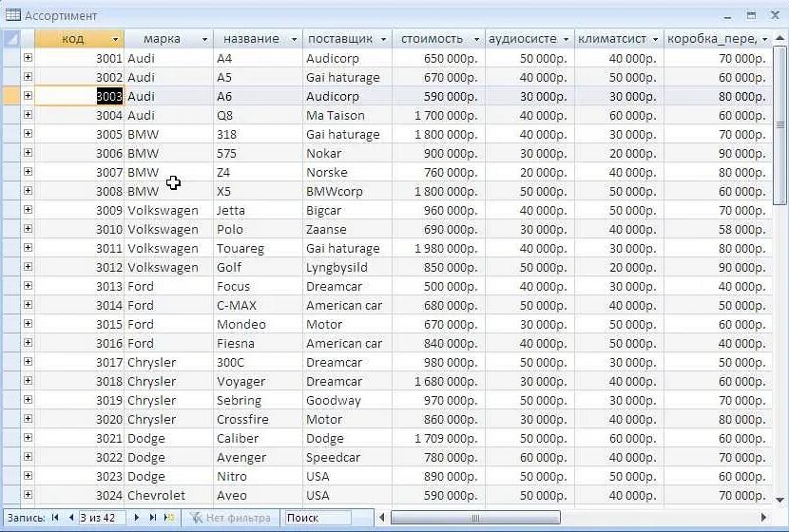
Task: Go to last record navigation button
Action: (153, 518)
